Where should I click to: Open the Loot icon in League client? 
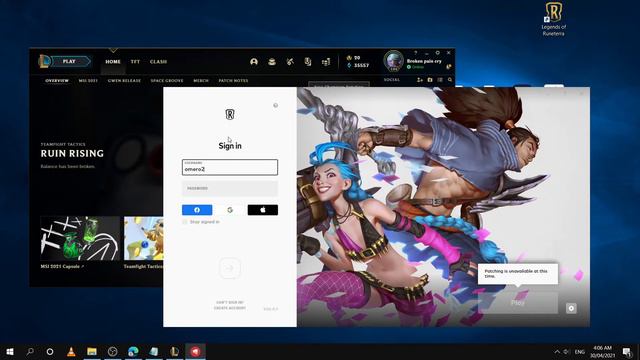click(x=308, y=62)
